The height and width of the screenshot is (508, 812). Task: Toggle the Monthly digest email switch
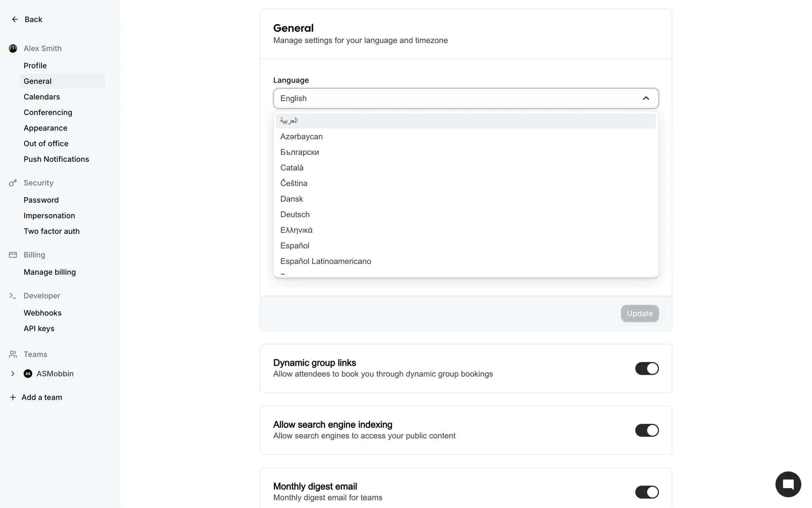[x=647, y=492]
